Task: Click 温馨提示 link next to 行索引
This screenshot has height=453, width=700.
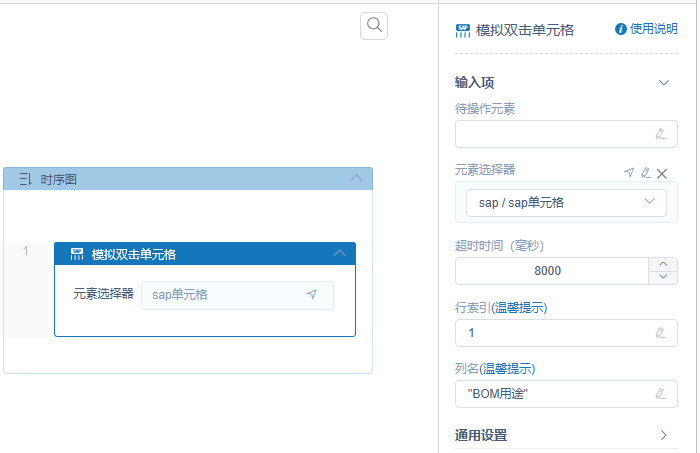Action: tap(521, 307)
